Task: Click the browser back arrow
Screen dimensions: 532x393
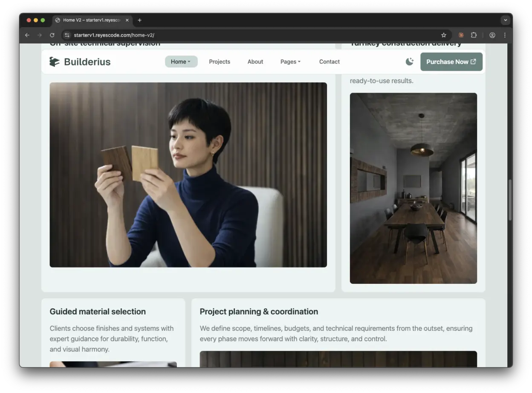Action: 27,35
